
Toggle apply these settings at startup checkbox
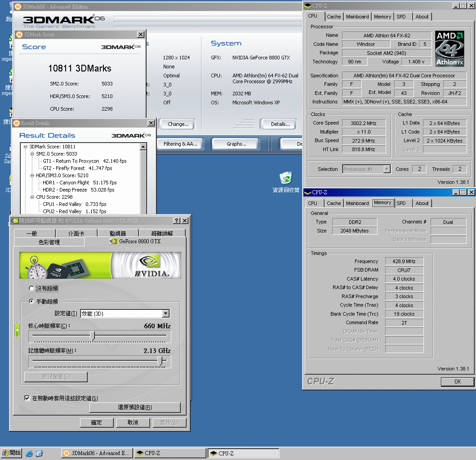(27, 398)
